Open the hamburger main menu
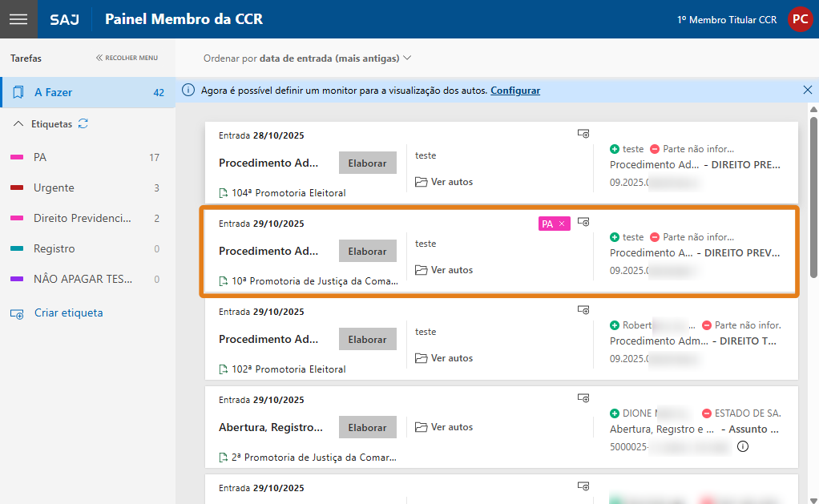This screenshot has width=819, height=504. pyautogui.click(x=18, y=19)
